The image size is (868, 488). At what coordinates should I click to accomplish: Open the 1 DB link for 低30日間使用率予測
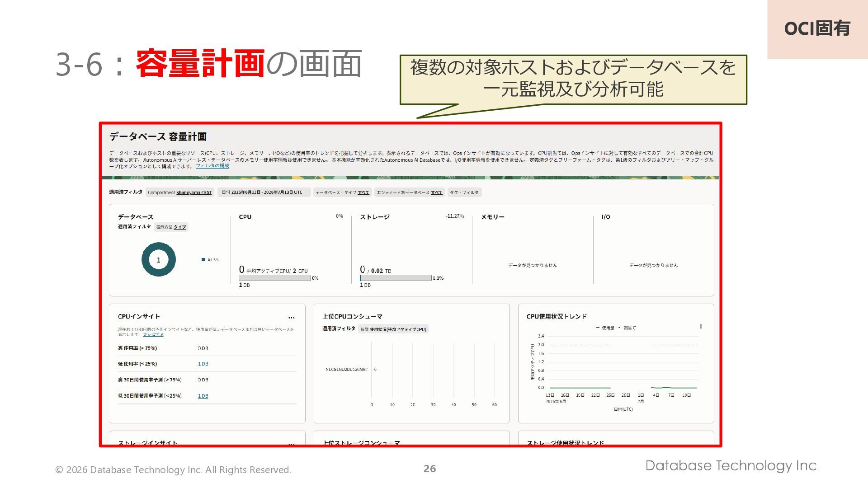click(x=203, y=396)
